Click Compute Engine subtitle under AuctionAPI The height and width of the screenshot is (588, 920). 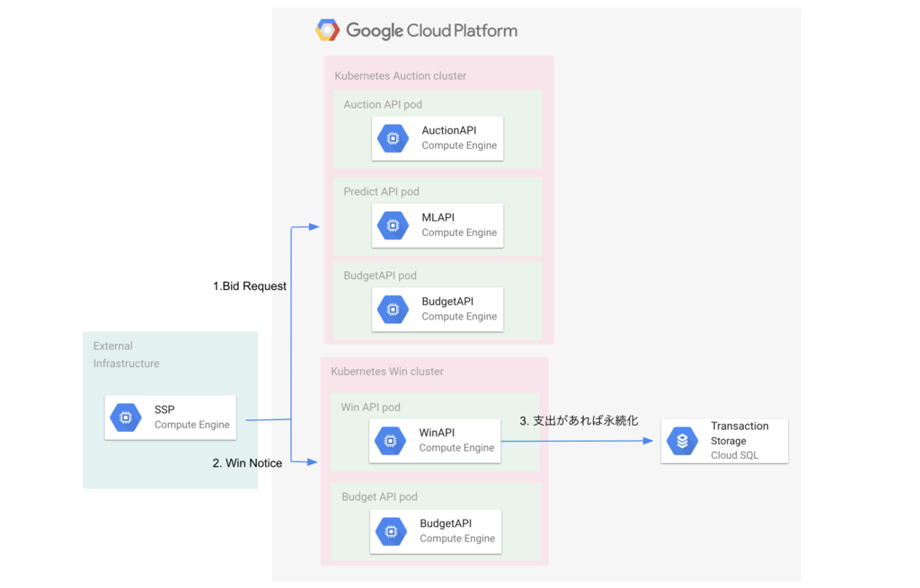point(459,145)
